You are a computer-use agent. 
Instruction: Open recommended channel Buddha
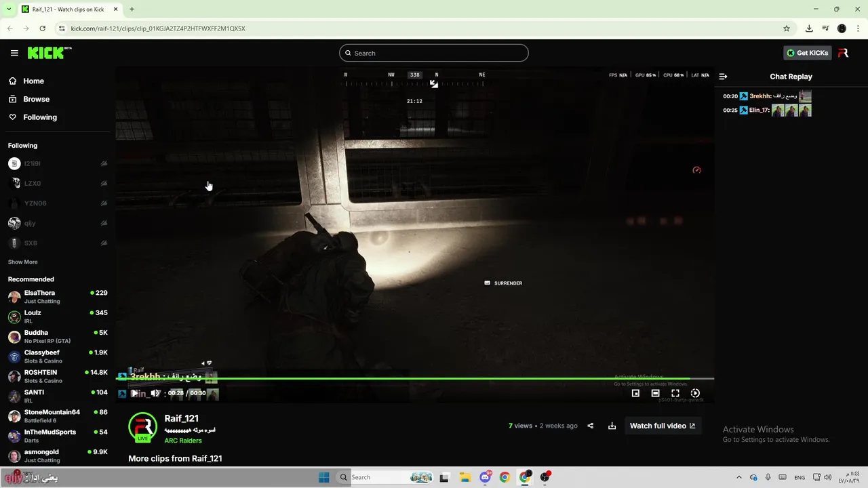coord(58,336)
